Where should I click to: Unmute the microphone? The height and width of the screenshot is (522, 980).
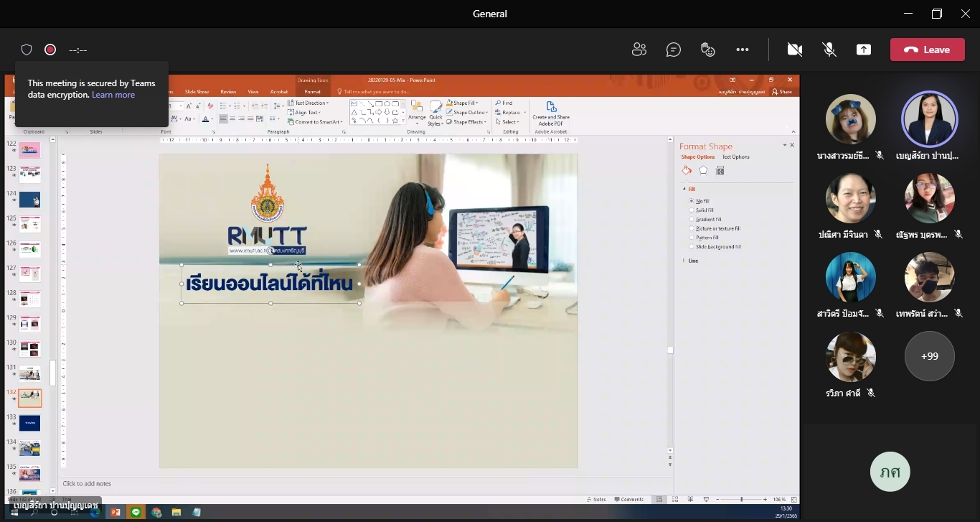click(829, 50)
